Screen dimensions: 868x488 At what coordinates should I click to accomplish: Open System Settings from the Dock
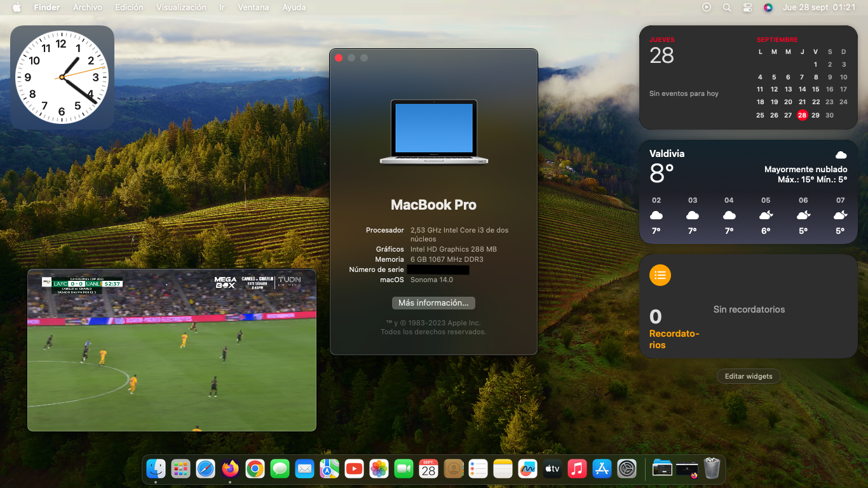pyautogui.click(x=627, y=469)
